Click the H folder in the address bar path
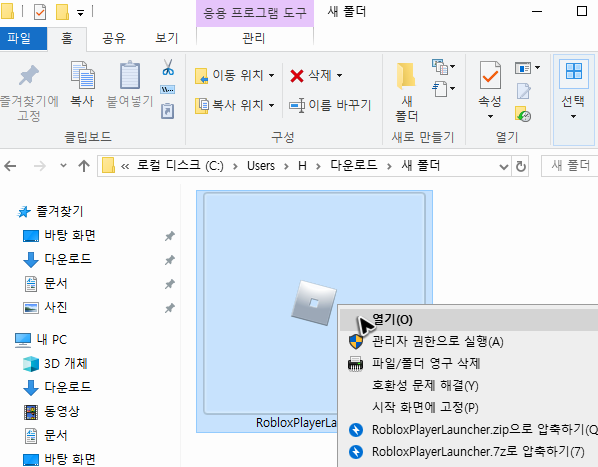Screen dimensions: 598x467 [x=302, y=166]
